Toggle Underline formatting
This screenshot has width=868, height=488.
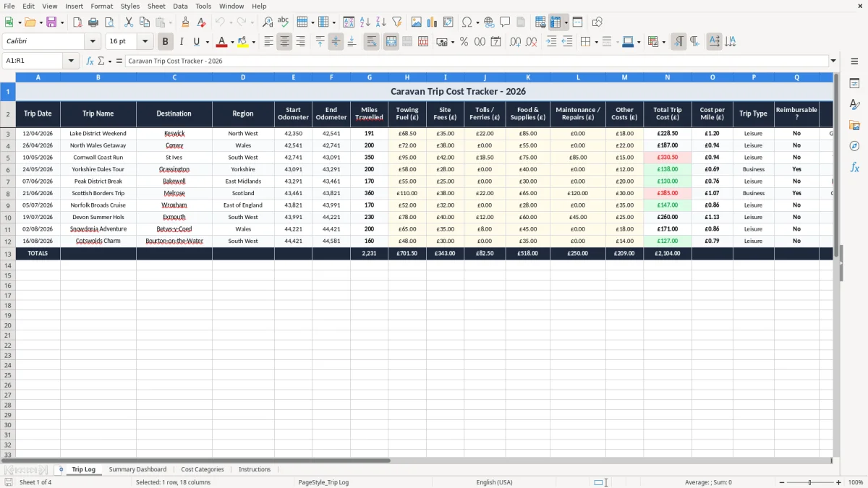[x=197, y=42]
